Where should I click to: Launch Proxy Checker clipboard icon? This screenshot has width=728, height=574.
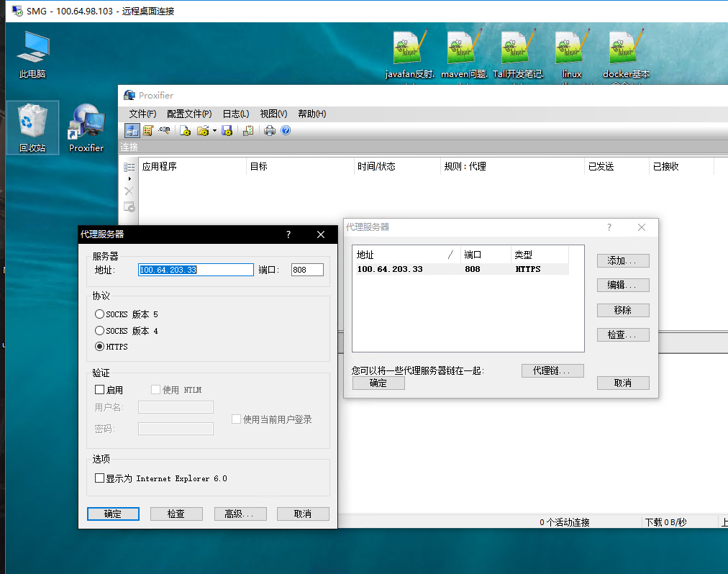(248, 130)
